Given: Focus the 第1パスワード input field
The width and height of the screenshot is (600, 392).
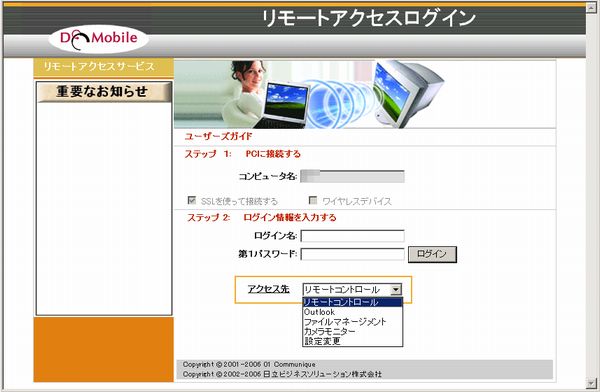Looking at the screenshot, I should click(352, 254).
